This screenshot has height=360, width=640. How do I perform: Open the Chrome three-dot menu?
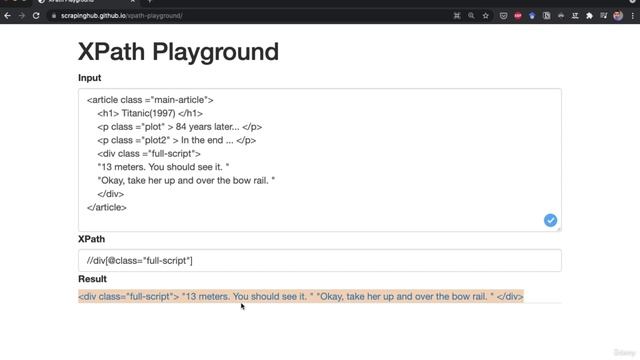coord(633,16)
